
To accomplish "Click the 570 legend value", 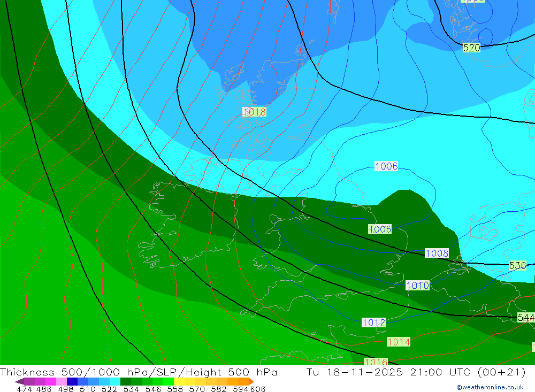I will tap(197, 389).
